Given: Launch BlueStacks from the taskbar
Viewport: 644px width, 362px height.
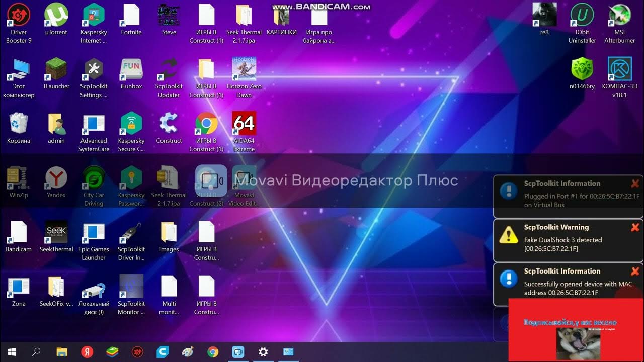Looking at the screenshot, I should click(x=112, y=352).
